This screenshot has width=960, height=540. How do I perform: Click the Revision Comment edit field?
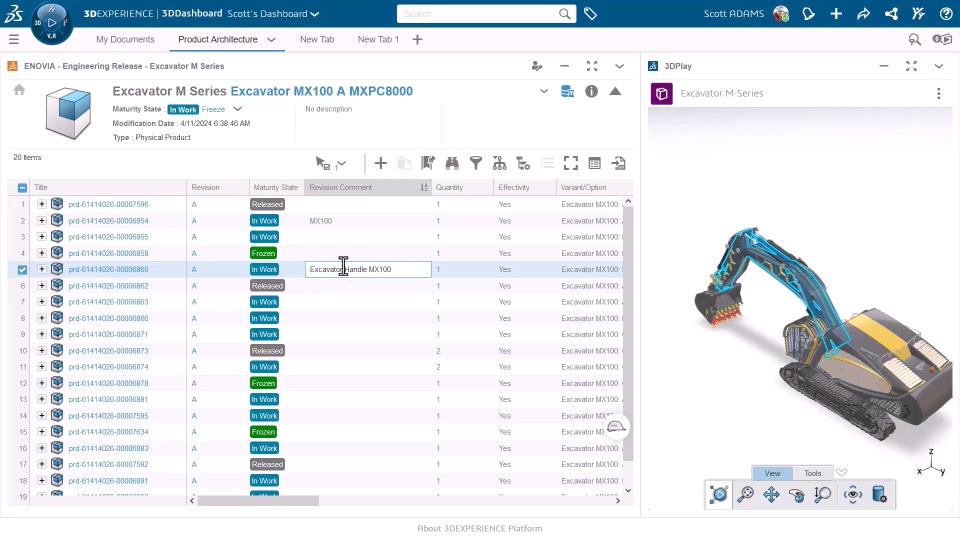pos(368,269)
